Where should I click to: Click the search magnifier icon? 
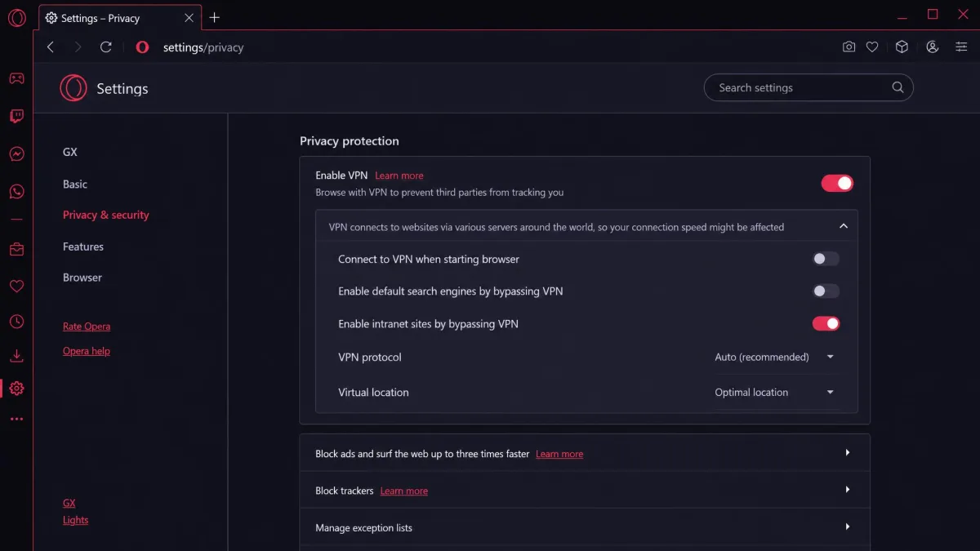[898, 87]
